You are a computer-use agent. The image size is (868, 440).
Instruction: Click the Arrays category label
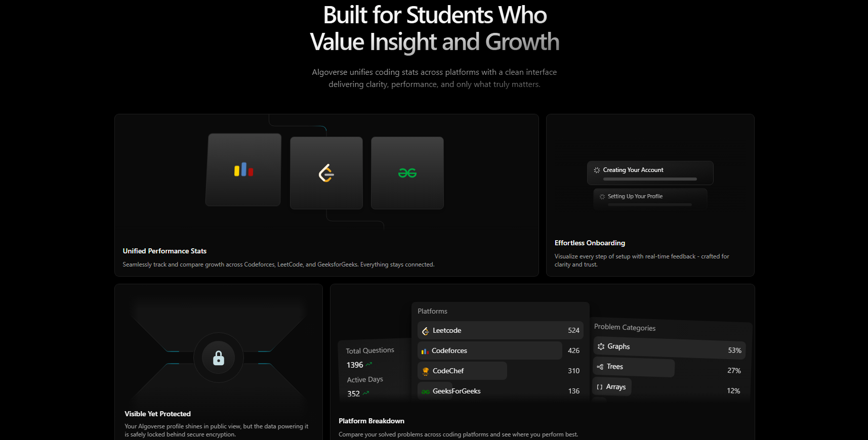point(616,387)
